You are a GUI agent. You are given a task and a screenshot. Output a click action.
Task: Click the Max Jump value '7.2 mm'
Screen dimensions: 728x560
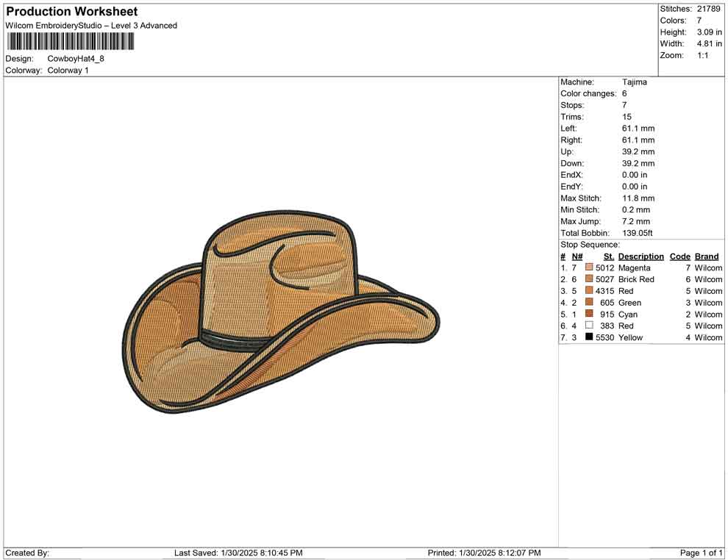[636, 221]
